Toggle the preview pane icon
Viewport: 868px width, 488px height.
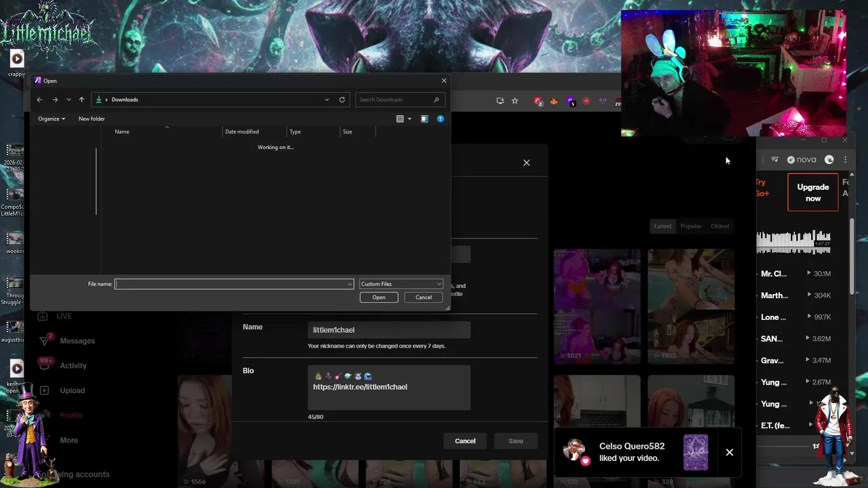coord(425,119)
